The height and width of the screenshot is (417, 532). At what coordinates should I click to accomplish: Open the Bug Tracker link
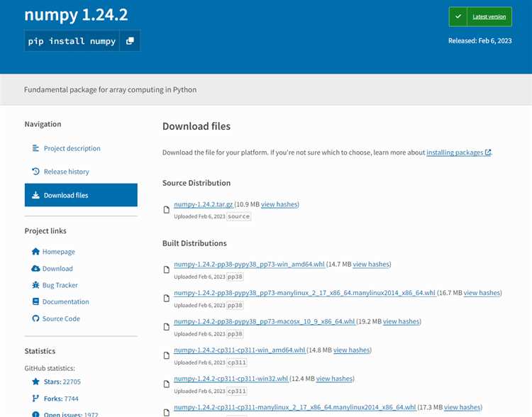(x=60, y=285)
